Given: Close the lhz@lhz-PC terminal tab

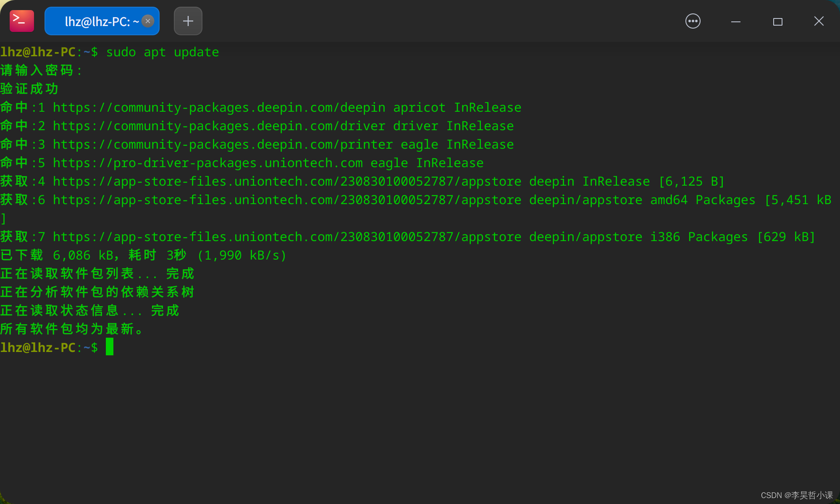Looking at the screenshot, I should pyautogui.click(x=148, y=21).
